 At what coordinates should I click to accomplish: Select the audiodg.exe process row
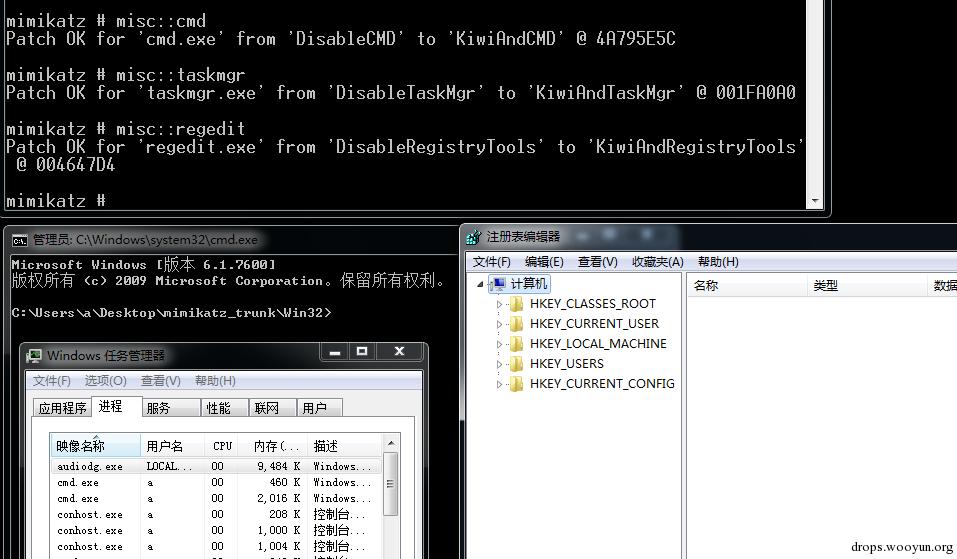217,466
